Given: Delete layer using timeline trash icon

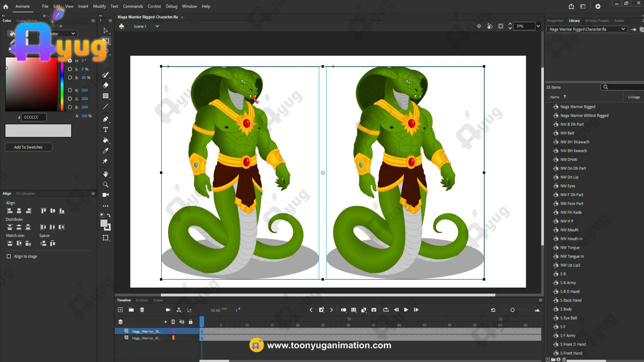Looking at the screenshot, I should pyautogui.click(x=142, y=310).
